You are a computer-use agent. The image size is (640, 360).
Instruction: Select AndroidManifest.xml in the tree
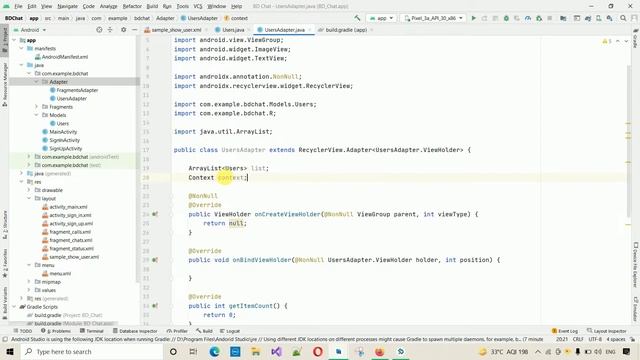tap(61, 57)
